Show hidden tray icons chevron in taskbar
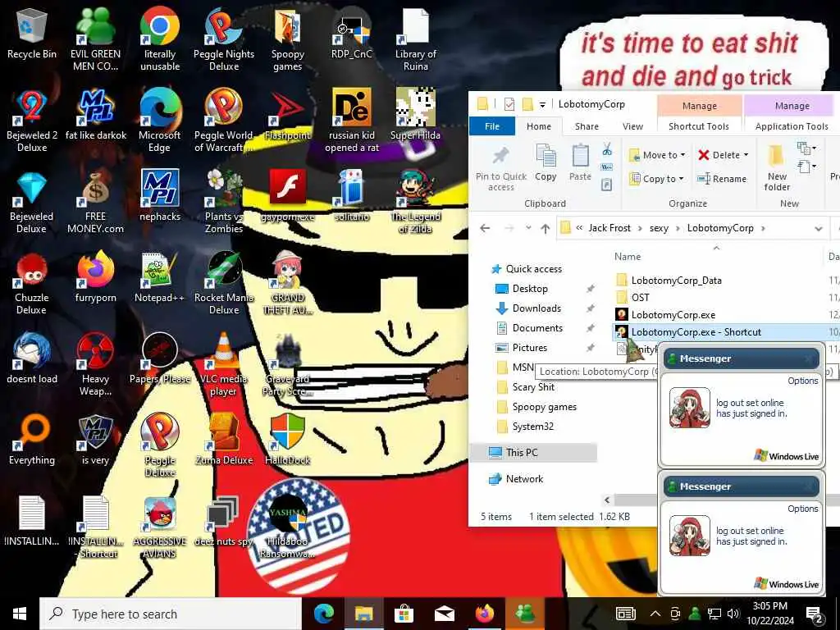Viewport: 840px width, 630px height. [x=655, y=614]
